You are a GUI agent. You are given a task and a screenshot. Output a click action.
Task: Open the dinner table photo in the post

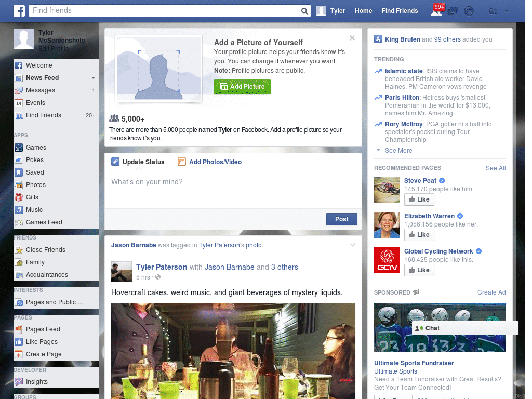pyautogui.click(x=233, y=351)
